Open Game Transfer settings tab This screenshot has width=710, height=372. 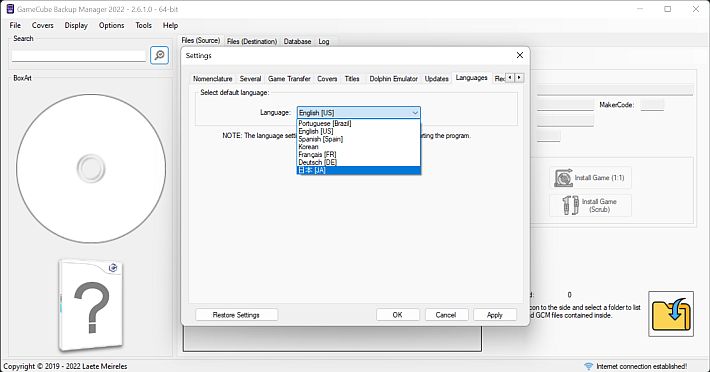(289, 79)
